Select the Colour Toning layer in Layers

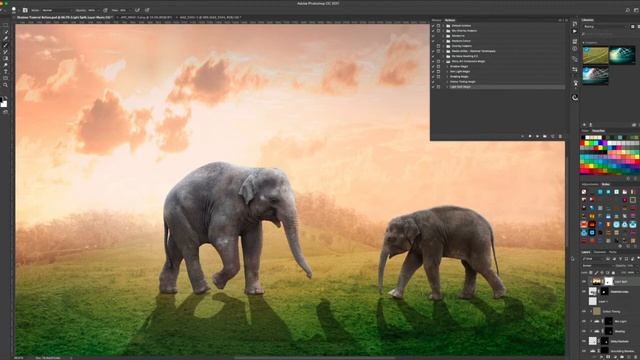pos(611,311)
